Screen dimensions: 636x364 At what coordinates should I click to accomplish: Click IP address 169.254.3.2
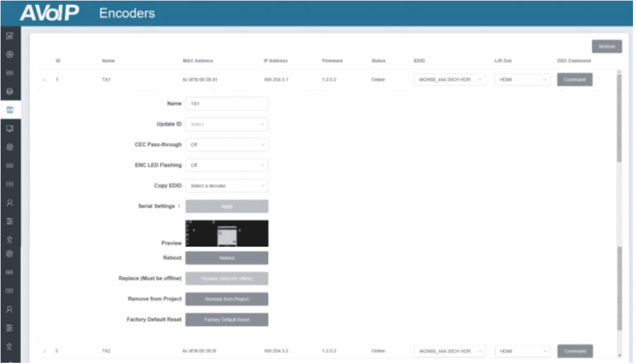276,351
